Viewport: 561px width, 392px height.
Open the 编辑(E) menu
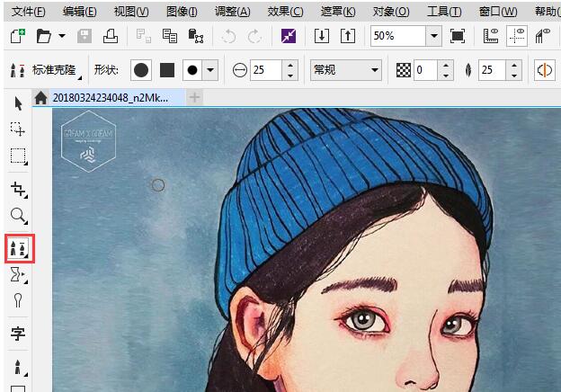point(79,12)
